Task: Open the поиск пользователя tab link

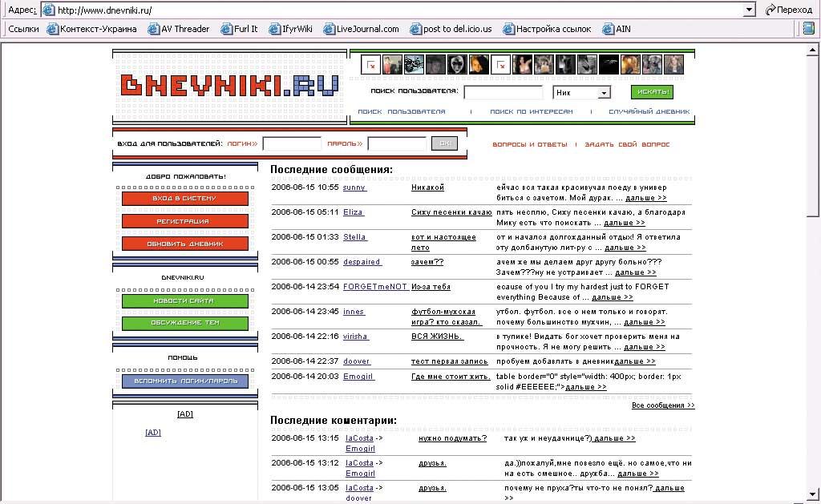Action: pos(402,111)
